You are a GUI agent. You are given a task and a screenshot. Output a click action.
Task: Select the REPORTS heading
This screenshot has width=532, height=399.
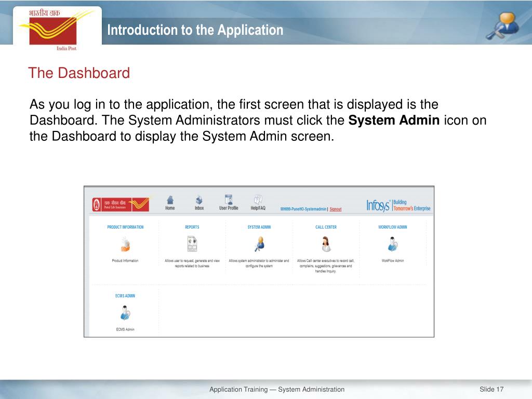click(x=192, y=227)
